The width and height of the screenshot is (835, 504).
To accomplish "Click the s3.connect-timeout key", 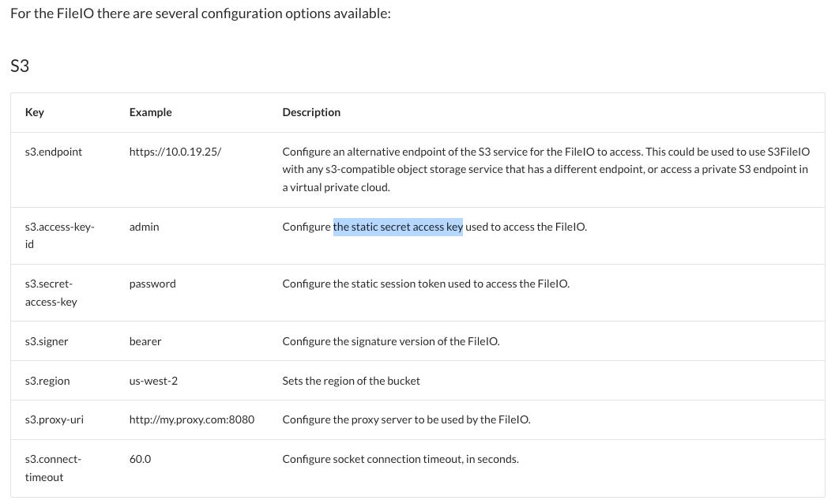I will (53, 468).
